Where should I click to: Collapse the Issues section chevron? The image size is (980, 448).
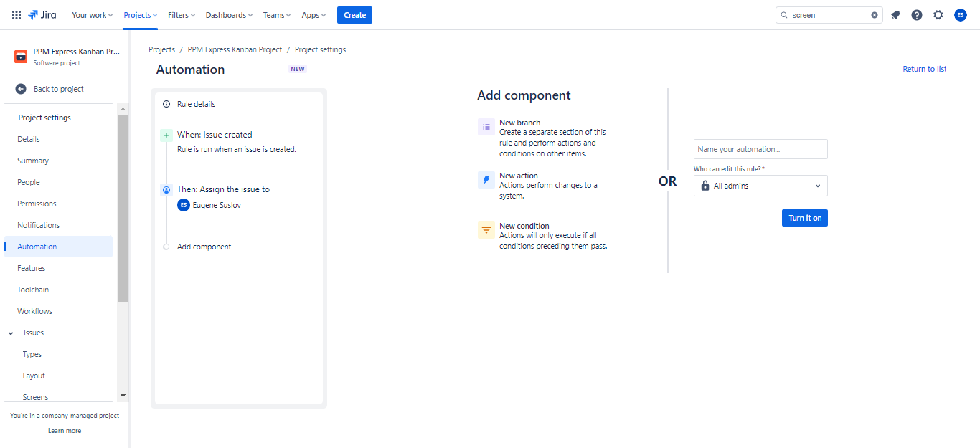pyautogui.click(x=11, y=333)
